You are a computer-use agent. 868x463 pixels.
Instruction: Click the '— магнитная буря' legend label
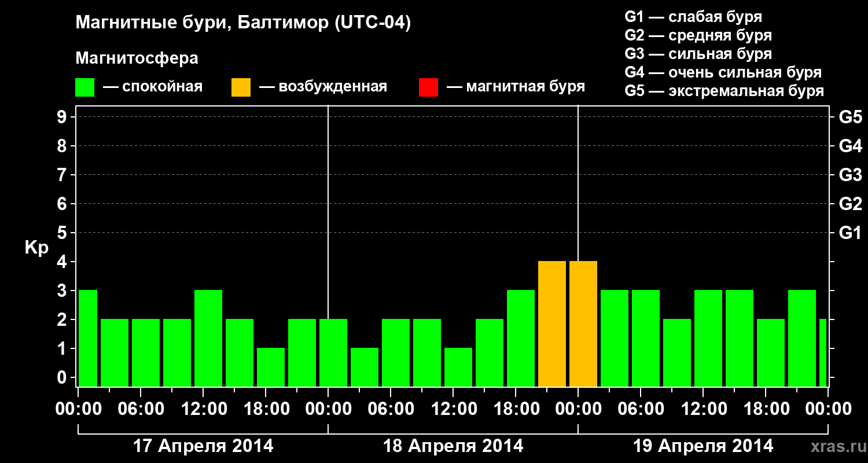pyautogui.click(x=516, y=87)
